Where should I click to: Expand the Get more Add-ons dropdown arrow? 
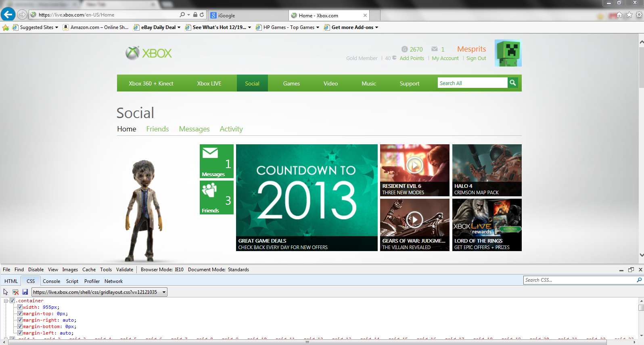(376, 27)
